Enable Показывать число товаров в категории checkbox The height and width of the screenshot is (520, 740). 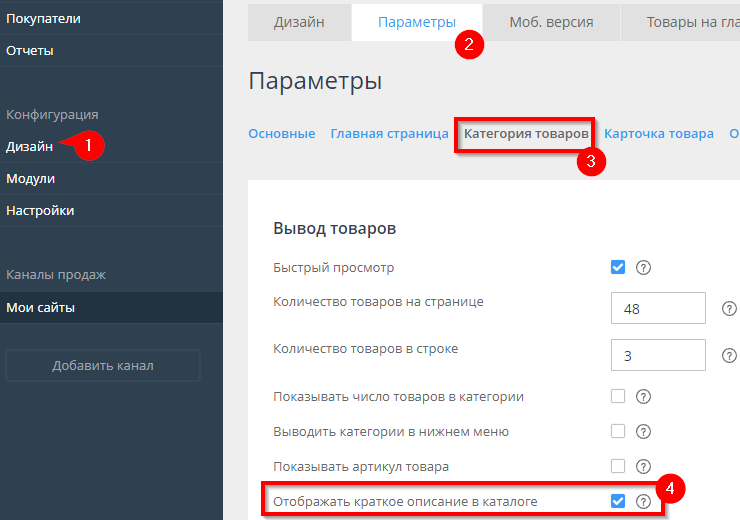[x=618, y=397]
